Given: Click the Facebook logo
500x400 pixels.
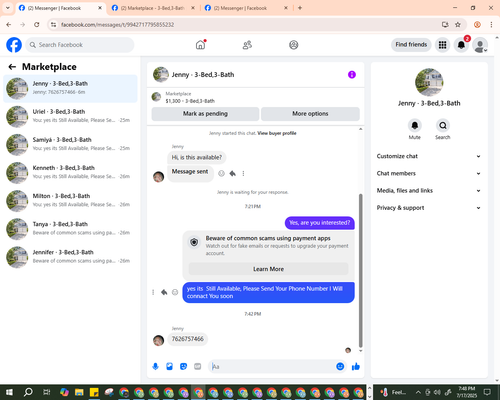Looking at the screenshot, I should (14, 45).
